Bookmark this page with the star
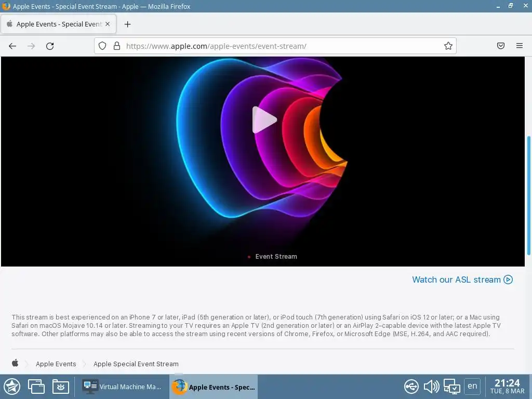The width and height of the screenshot is (532, 399). [448, 46]
